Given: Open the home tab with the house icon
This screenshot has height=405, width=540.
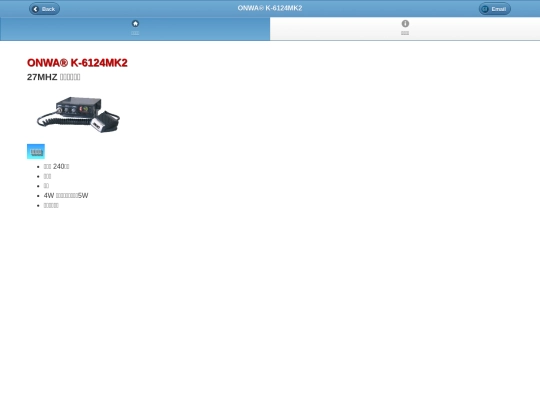Looking at the screenshot, I should tap(135, 29).
